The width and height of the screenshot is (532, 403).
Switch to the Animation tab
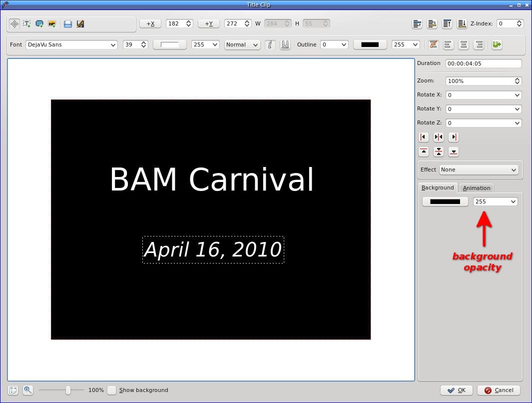click(477, 188)
